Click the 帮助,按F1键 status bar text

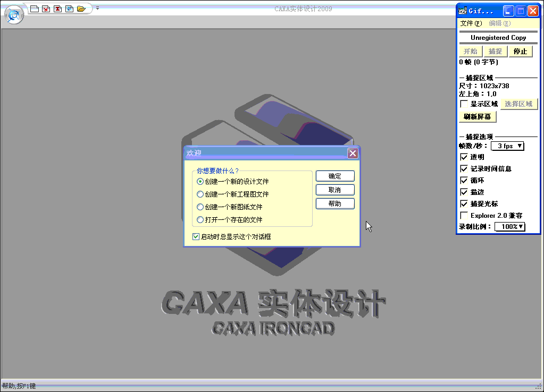[19, 386]
